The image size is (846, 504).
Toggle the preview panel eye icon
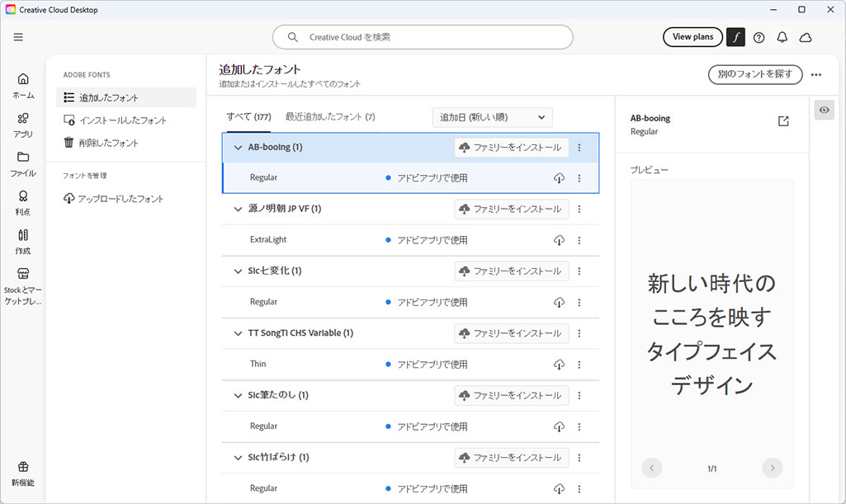(x=824, y=111)
